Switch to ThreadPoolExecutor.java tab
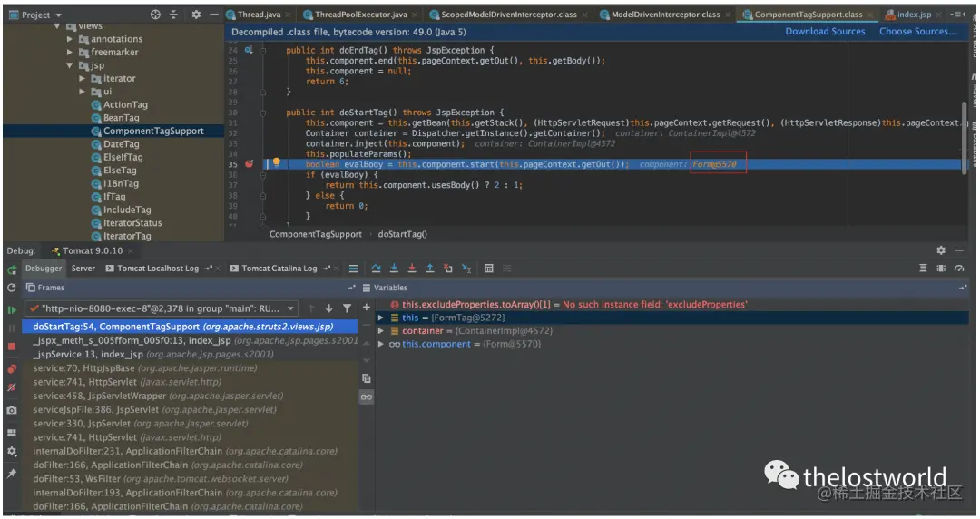The image size is (980, 519). (x=360, y=15)
